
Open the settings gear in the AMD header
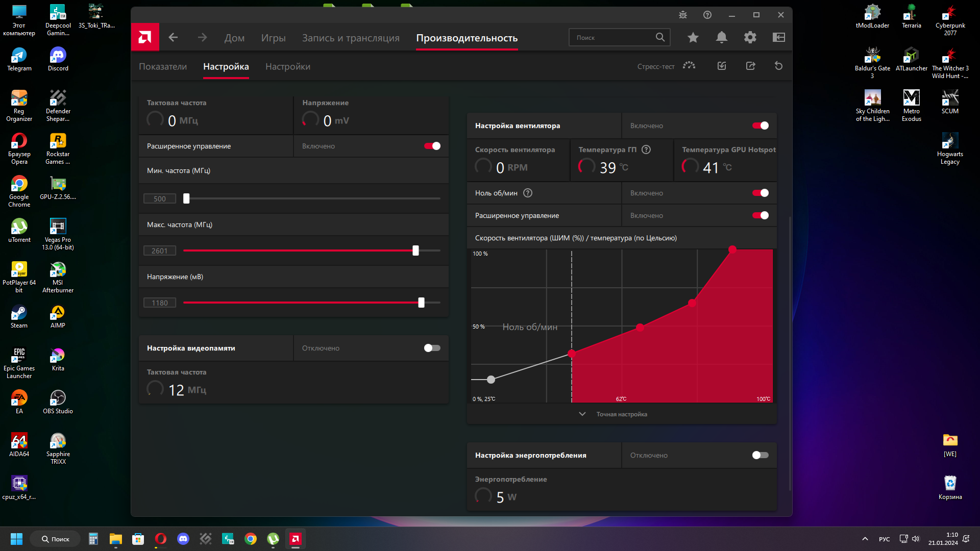coord(750,37)
